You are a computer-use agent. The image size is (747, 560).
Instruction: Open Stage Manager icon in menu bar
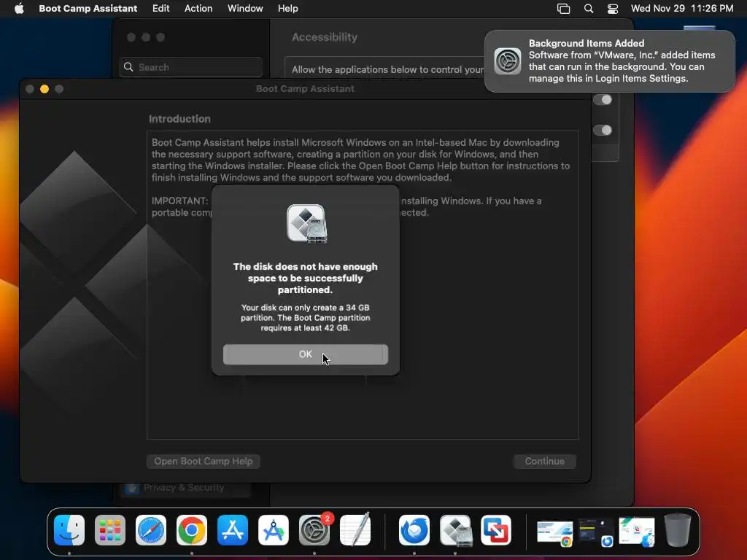[564, 9]
